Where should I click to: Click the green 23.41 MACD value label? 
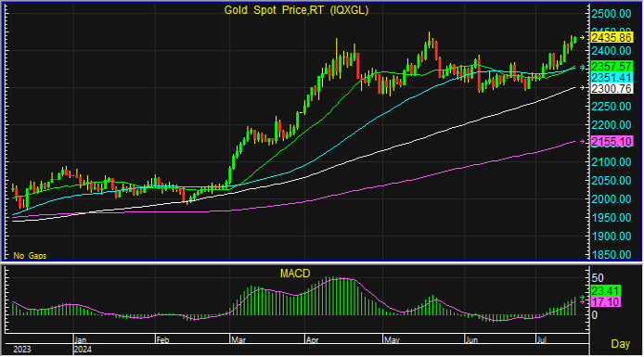coord(606,291)
